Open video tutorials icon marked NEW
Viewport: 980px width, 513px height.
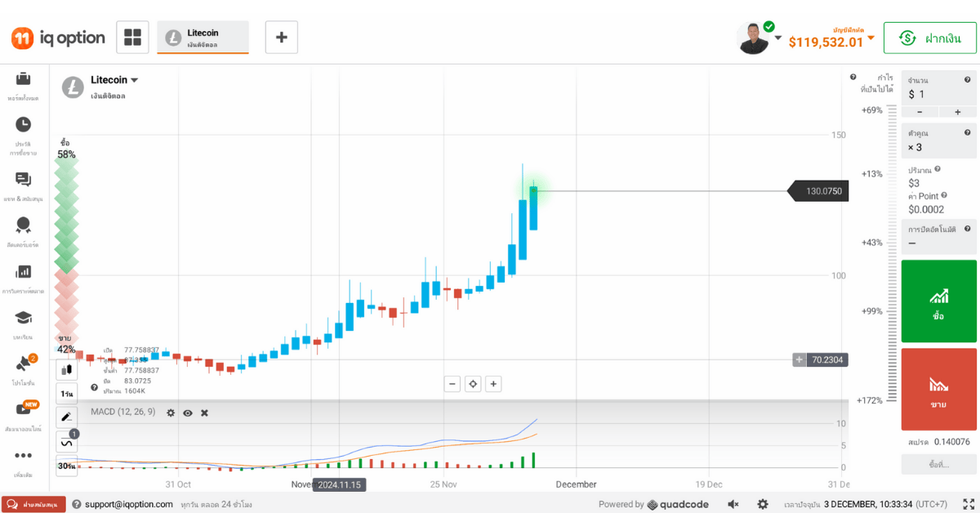coord(23,408)
